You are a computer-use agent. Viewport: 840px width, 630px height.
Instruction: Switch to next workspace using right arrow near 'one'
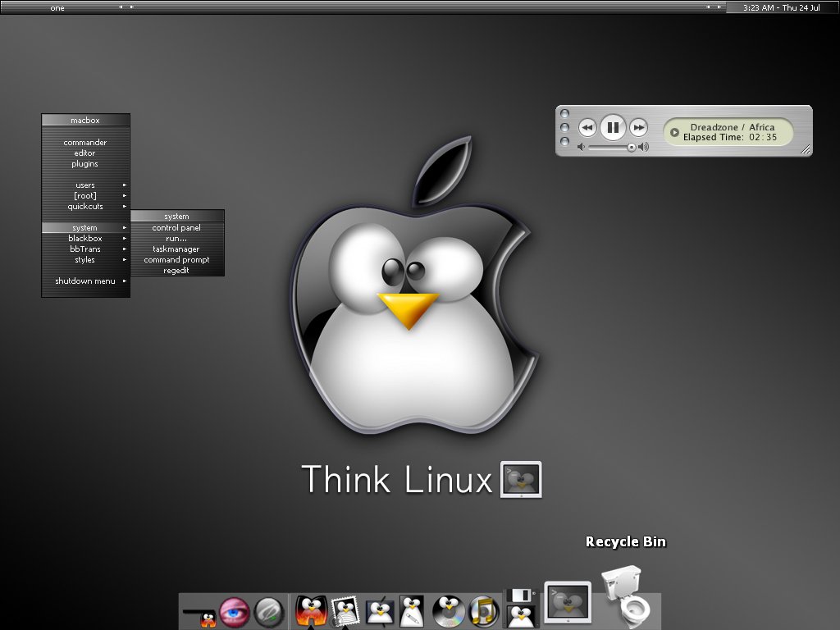click(132, 7)
